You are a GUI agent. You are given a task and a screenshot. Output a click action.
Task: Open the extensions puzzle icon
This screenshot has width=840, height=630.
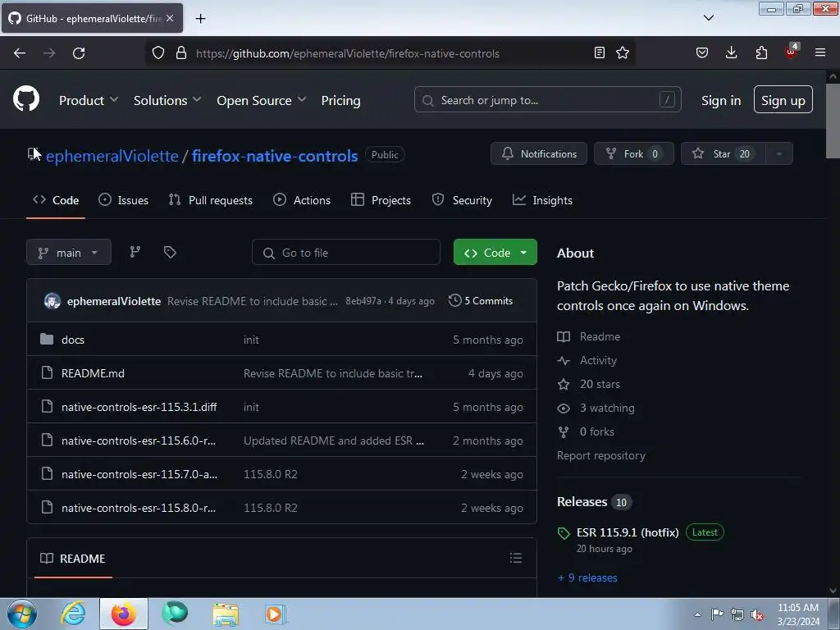tap(761, 52)
